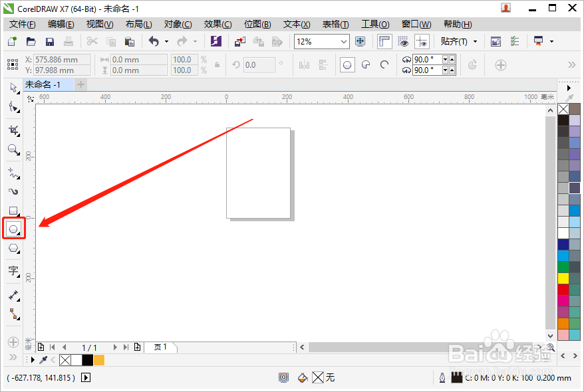Click the plus tab to start new document
The image size is (584, 392).
pyautogui.click(x=81, y=85)
